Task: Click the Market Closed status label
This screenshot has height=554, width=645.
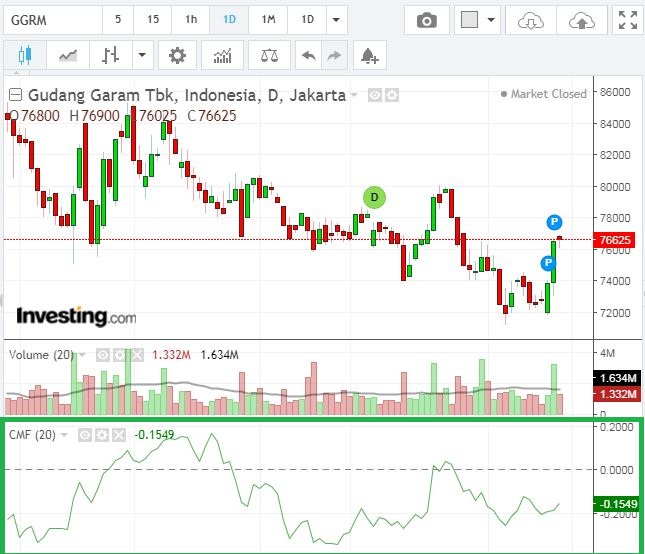Action: tap(543, 94)
